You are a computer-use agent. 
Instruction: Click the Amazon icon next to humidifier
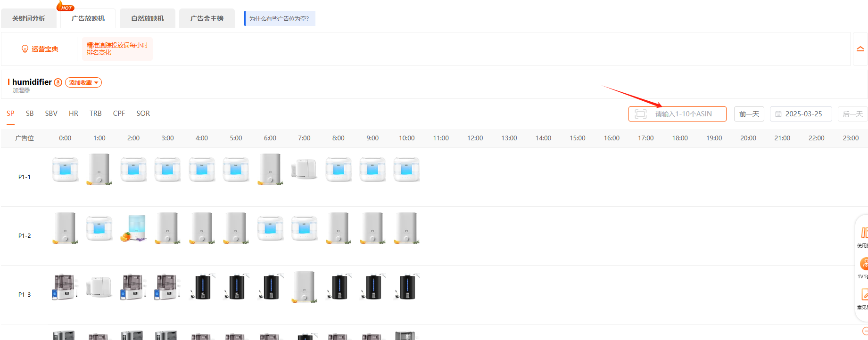point(58,82)
